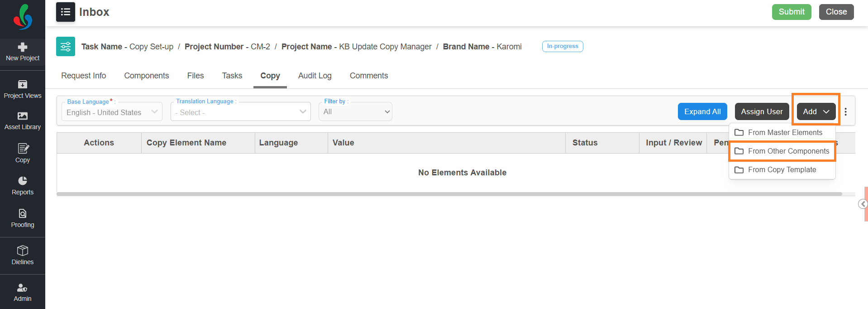Switch to the Audit Log tab
This screenshot has height=309, width=868.
(315, 76)
